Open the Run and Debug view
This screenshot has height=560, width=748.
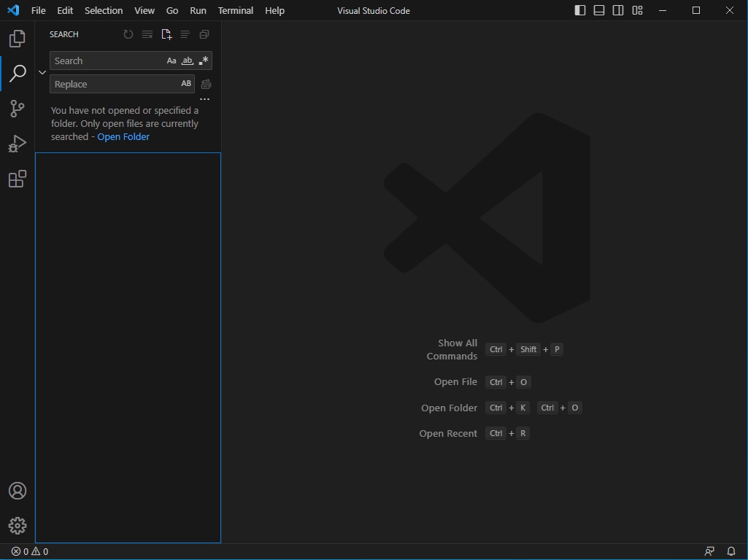[x=18, y=144]
